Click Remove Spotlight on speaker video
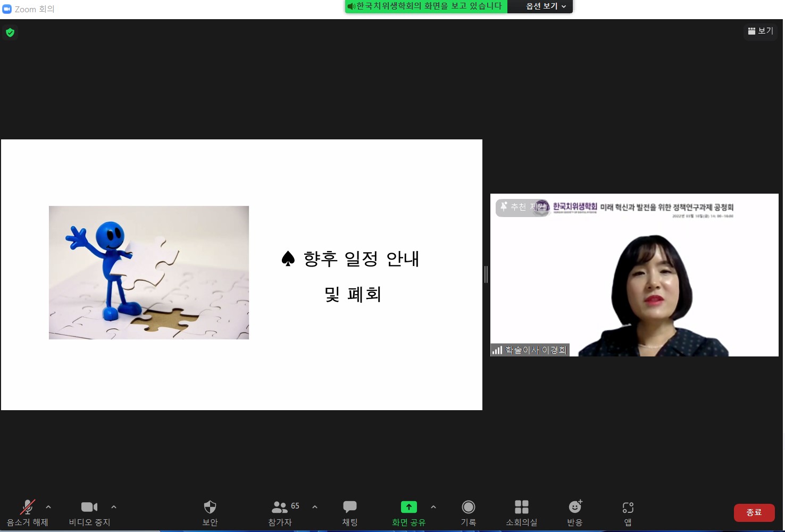The height and width of the screenshot is (532, 785). pos(522,207)
